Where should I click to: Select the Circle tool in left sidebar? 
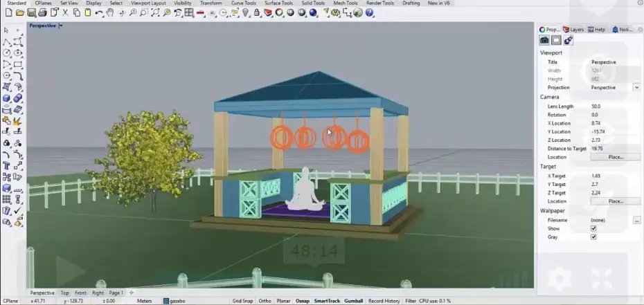click(6, 53)
